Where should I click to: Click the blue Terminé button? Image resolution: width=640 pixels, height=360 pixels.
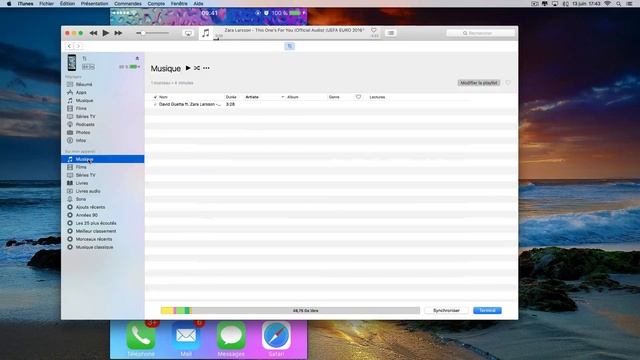(x=487, y=311)
